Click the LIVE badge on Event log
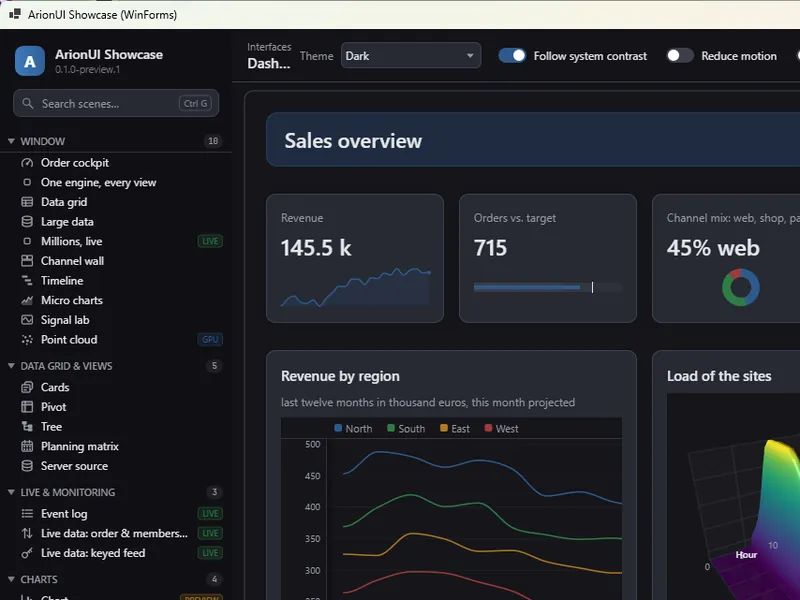This screenshot has height=600, width=800. point(210,514)
